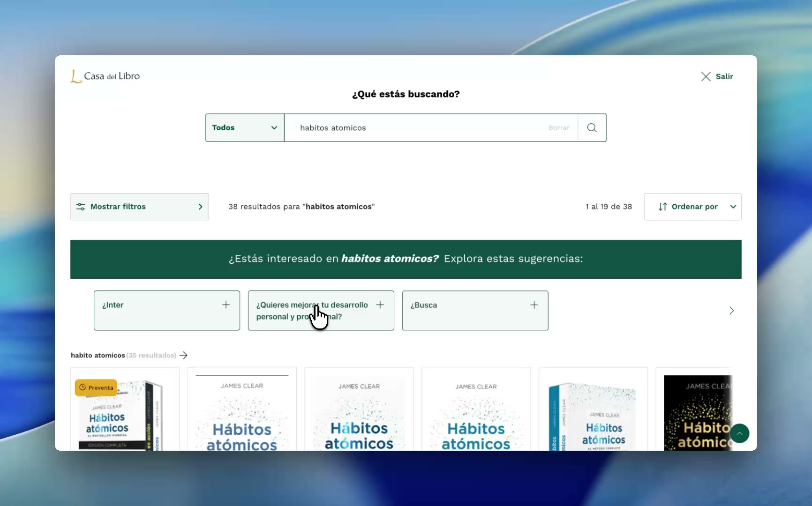812x506 pixels.
Task: Expand the ¿Busca suggestion card
Action: tap(475, 311)
